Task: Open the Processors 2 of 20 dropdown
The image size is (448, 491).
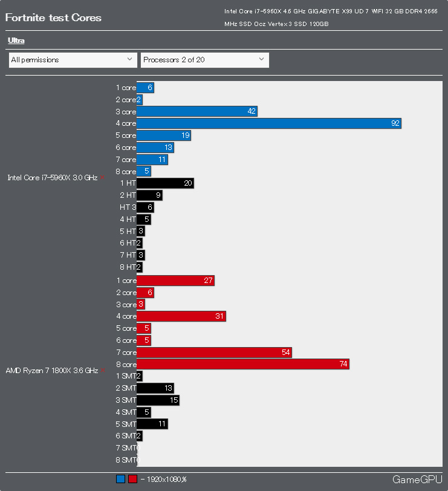Action: click(205, 60)
